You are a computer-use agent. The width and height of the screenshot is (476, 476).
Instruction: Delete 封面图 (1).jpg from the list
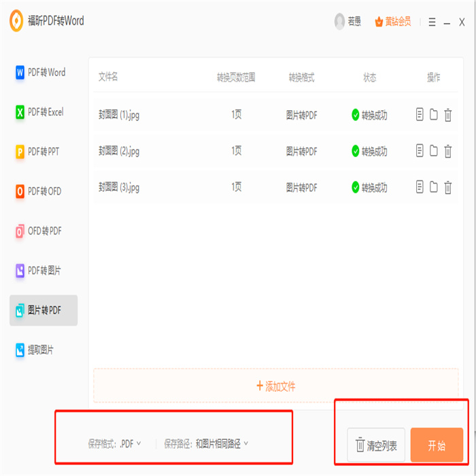(x=447, y=115)
